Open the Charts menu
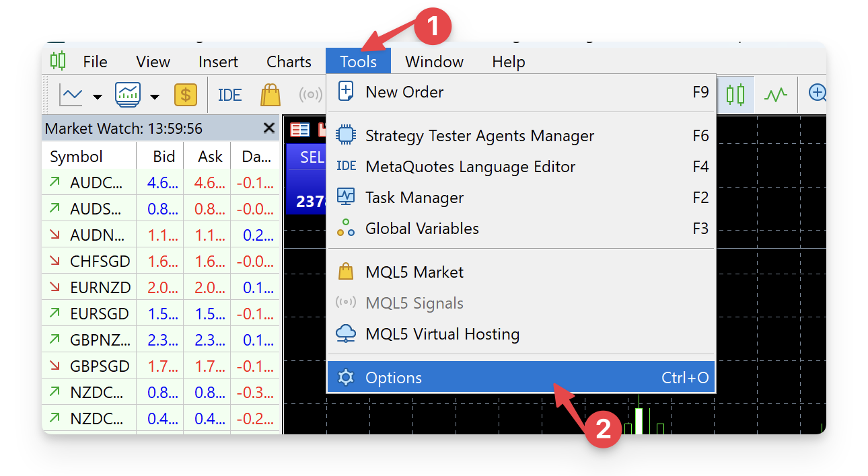 (289, 62)
